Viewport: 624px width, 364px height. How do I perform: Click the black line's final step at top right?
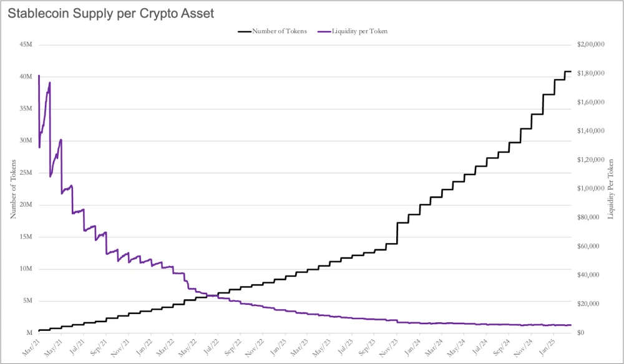tap(568, 72)
